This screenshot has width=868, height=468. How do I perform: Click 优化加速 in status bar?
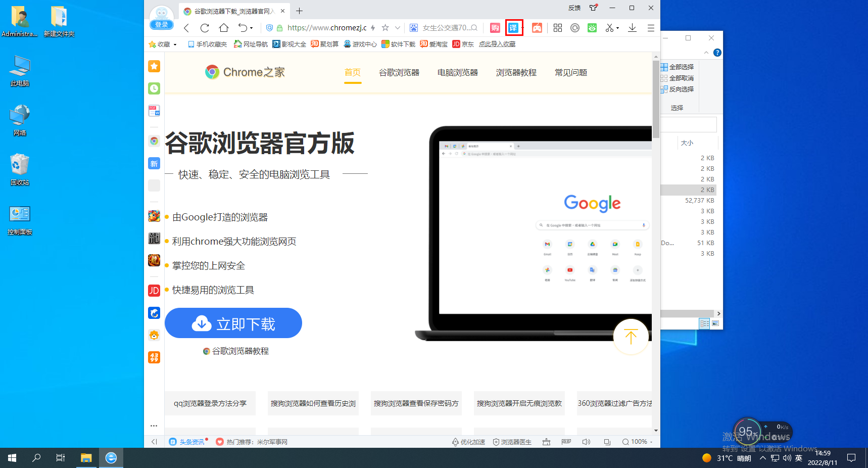coord(468,442)
